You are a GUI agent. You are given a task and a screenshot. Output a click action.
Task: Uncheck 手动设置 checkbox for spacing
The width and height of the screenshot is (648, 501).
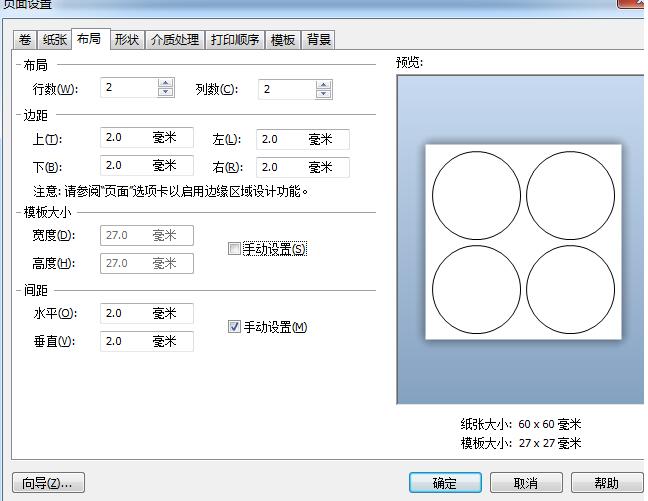pos(235,327)
